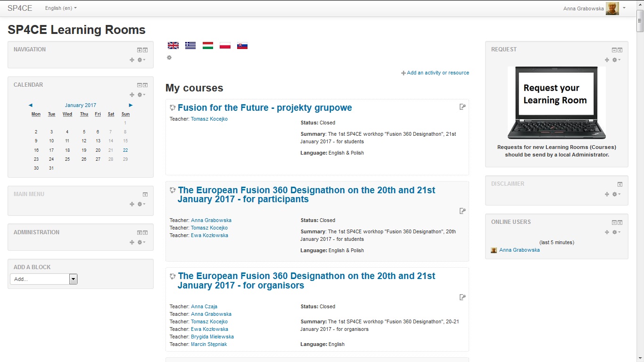This screenshot has height=362, width=644.
Task: Open Request block gear actions menu
Action: tap(616, 60)
